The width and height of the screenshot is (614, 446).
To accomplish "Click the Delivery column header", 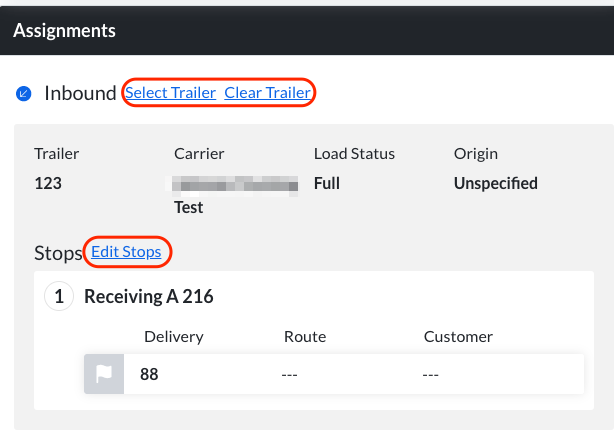I will point(174,337).
